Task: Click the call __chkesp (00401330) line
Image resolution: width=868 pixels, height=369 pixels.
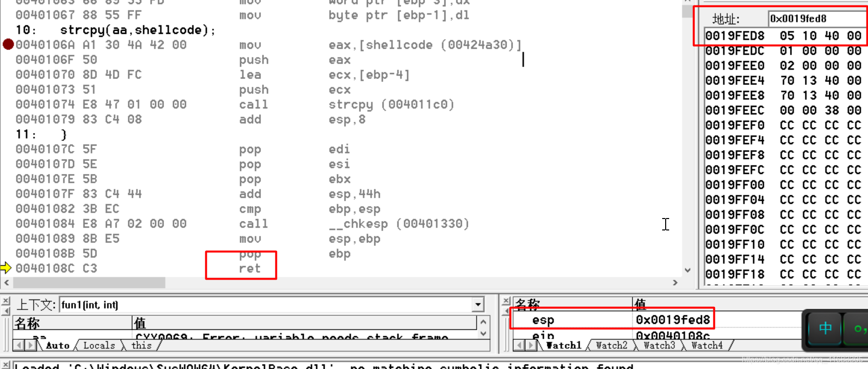Action: coord(242,223)
